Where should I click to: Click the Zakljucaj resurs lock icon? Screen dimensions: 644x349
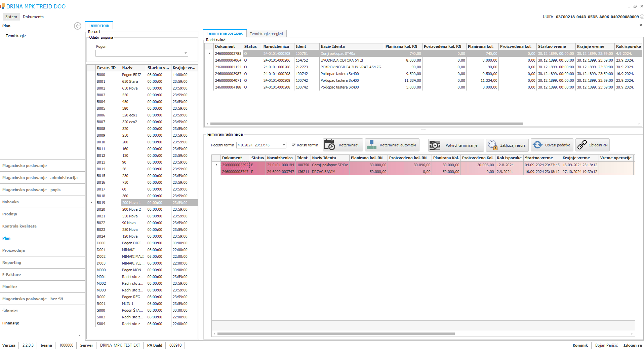492,145
